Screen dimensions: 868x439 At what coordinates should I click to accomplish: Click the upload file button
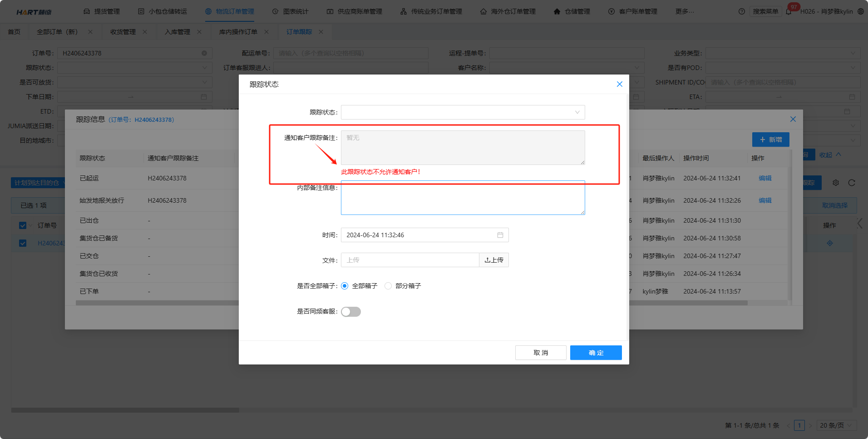(x=494, y=260)
